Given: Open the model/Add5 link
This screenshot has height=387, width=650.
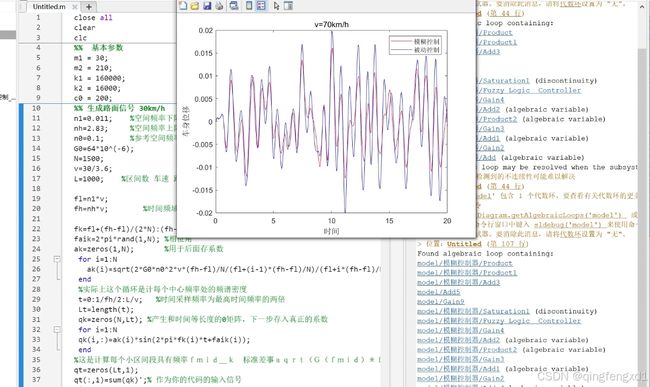Looking at the screenshot, I should click(x=439, y=292).
